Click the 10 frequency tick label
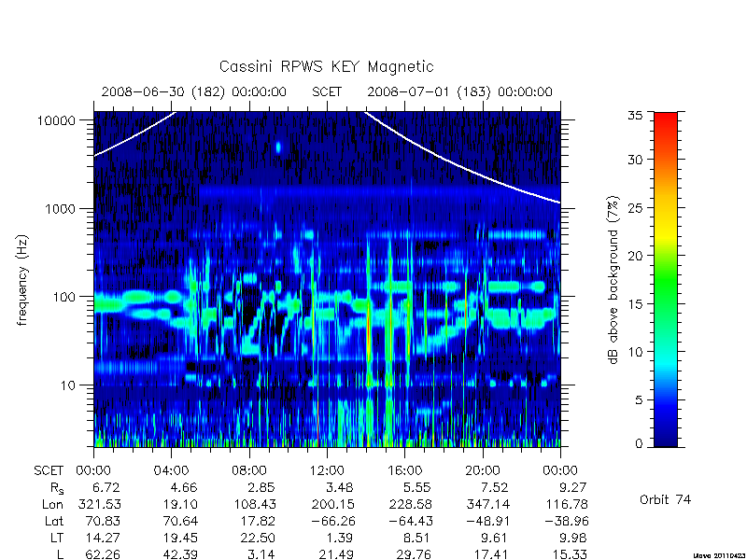Screen dimensions: 747x560 [68, 385]
